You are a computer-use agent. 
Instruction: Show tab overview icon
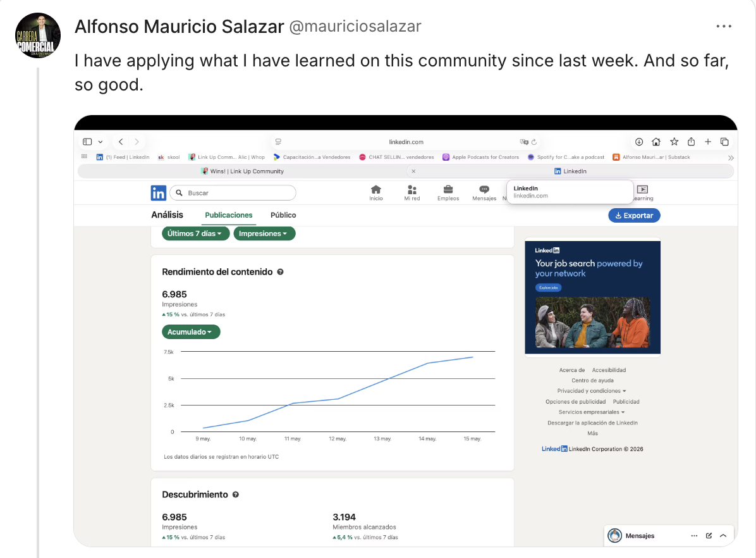point(724,142)
